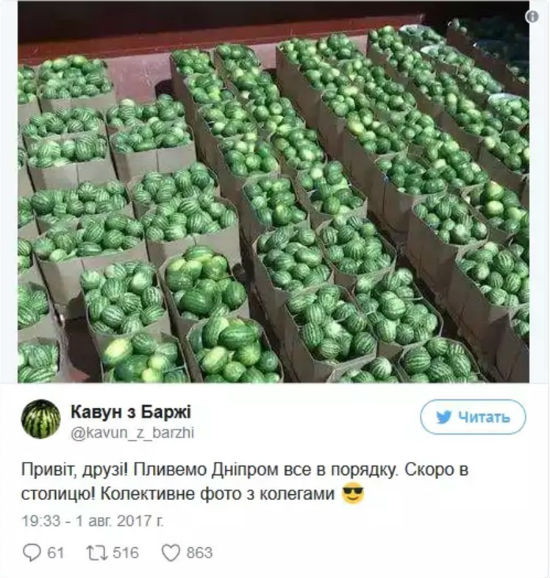Click the reply speech bubble icon
Viewport: 550px width, 578px height.
point(31,553)
